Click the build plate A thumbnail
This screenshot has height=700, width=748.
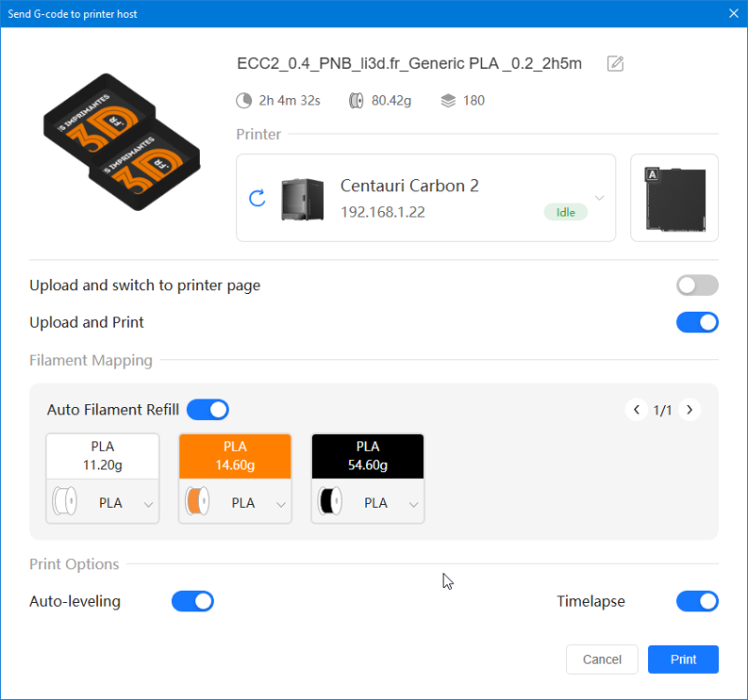[673, 197]
